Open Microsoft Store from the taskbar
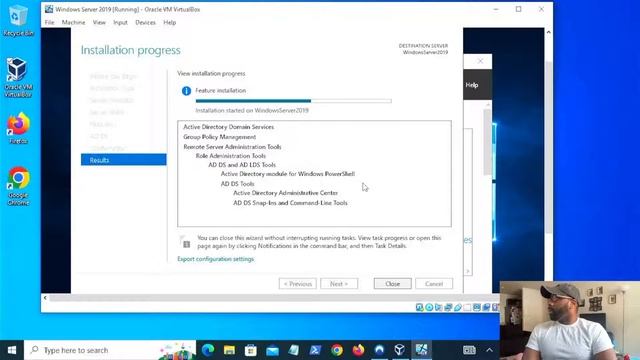This screenshot has width=640, height=360. tap(251, 350)
